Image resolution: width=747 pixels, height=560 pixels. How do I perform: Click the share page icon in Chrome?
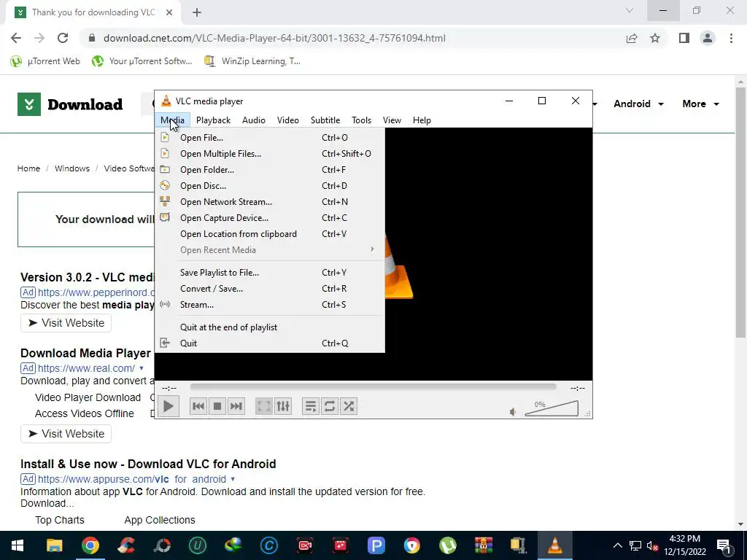pyautogui.click(x=632, y=38)
